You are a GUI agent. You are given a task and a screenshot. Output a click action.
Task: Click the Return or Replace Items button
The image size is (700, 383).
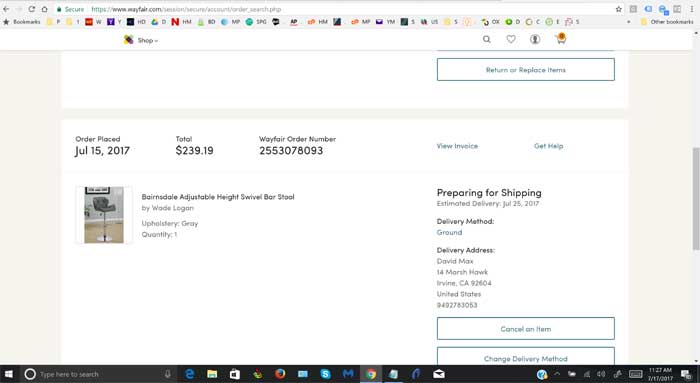pyautogui.click(x=525, y=70)
